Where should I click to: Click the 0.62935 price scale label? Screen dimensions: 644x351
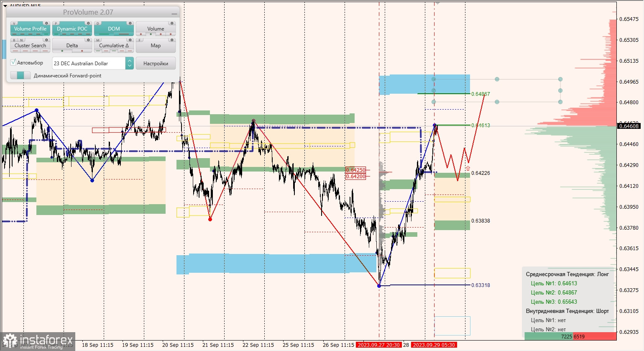[x=629, y=332]
